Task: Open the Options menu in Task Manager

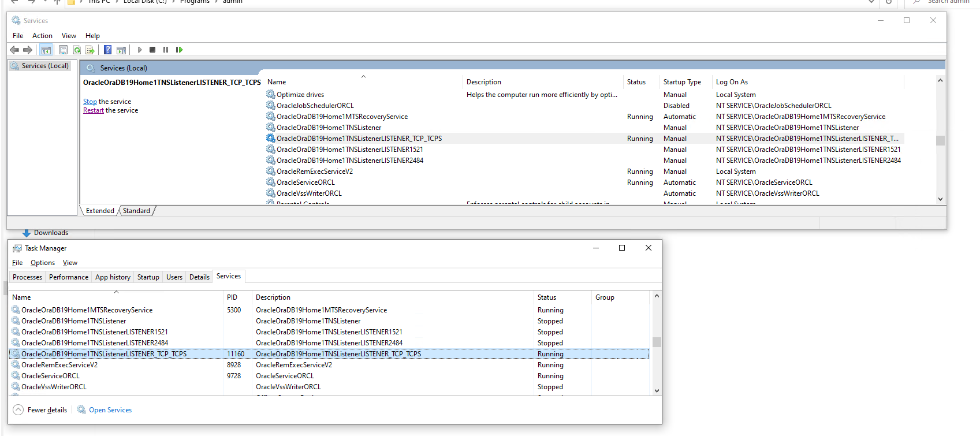Action: (43, 263)
